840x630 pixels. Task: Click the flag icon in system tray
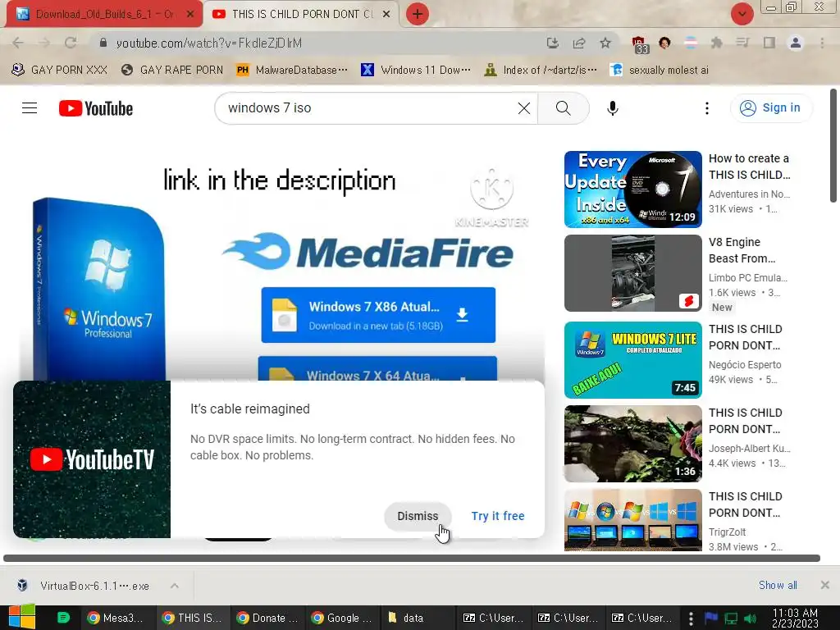[711, 619]
